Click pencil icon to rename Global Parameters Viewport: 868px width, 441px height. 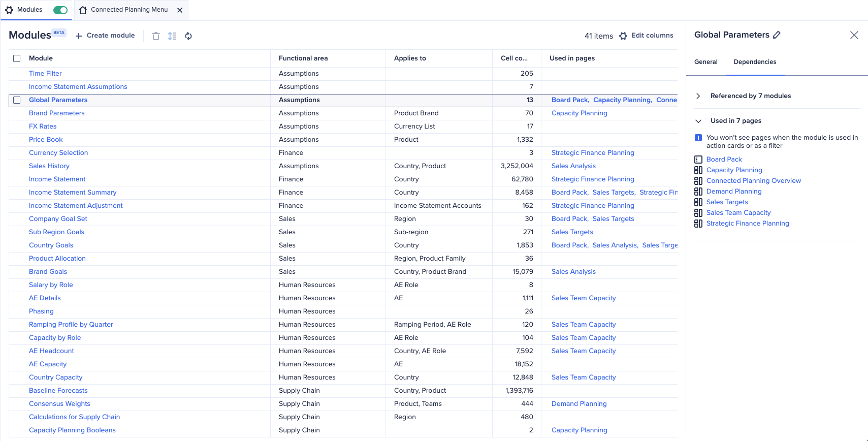coord(777,35)
